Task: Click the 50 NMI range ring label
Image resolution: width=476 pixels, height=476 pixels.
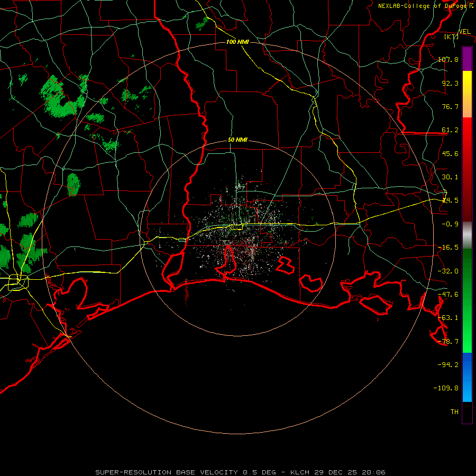Action: [x=237, y=140]
